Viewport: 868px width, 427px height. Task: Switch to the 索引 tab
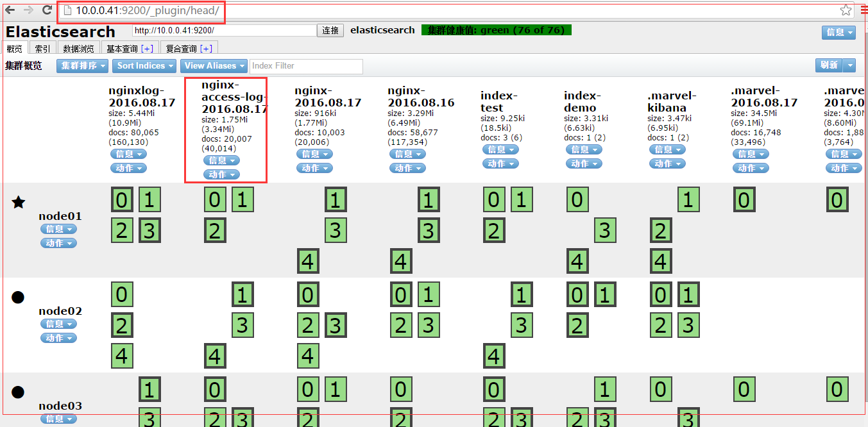pyautogui.click(x=42, y=49)
